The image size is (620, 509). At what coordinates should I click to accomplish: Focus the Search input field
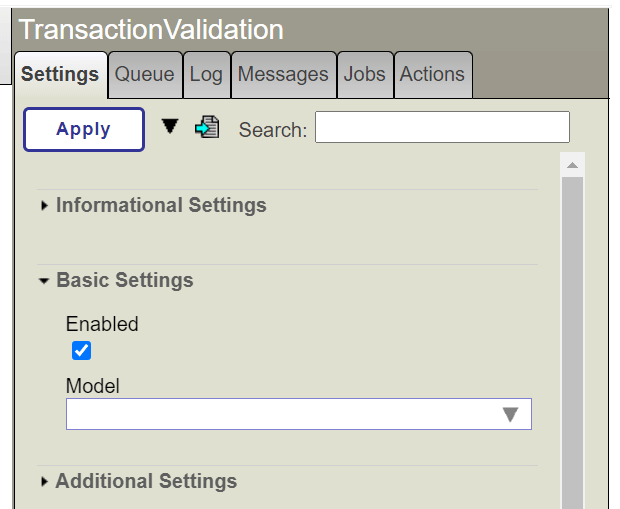pyautogui.click(x=442, y=128)
